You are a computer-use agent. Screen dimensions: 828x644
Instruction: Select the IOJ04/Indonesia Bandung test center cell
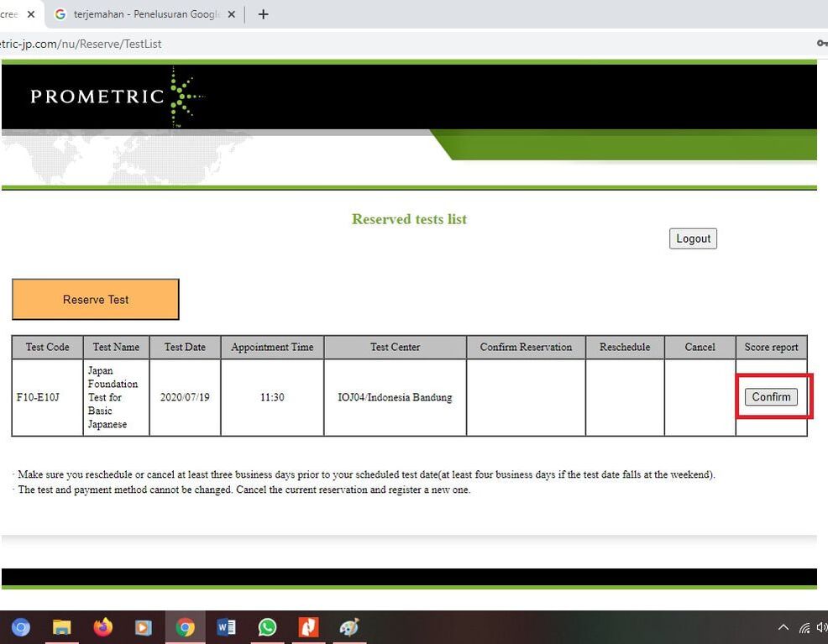[x=395, y=397]
